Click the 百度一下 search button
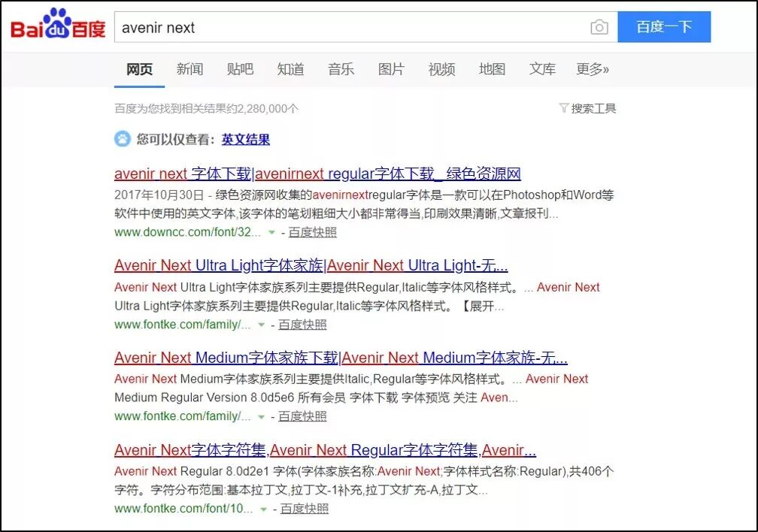This screenshot has width=758, height=532. point(664,26)
